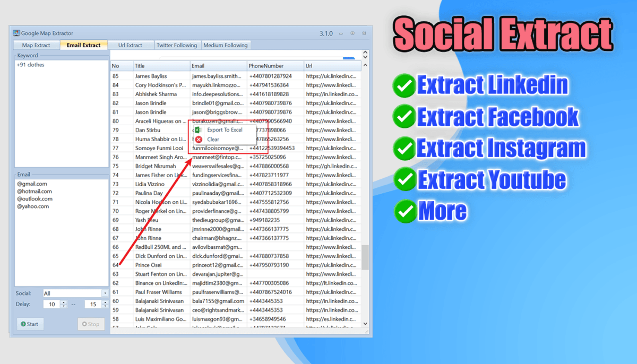Screen dimensions: 637x364
Task: Increase the minimum Delay value of 10
Action: click(x=64, y=302)
